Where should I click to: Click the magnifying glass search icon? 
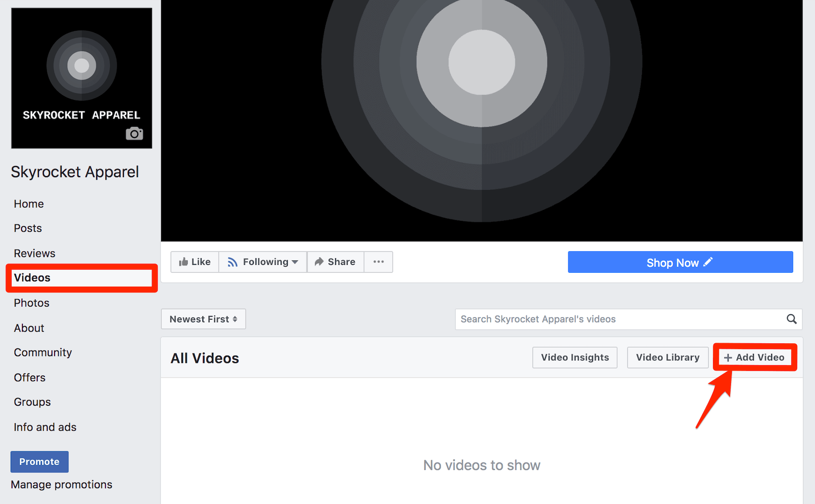(791, 319)
